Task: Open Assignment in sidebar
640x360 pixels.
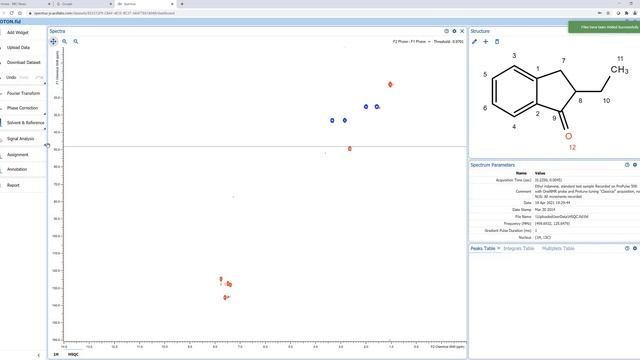Action: click(x=18, y=155)
